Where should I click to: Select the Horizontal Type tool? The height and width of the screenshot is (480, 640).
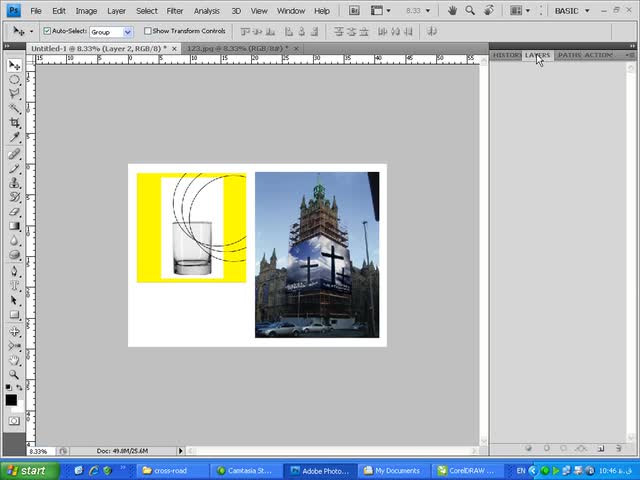14,285
